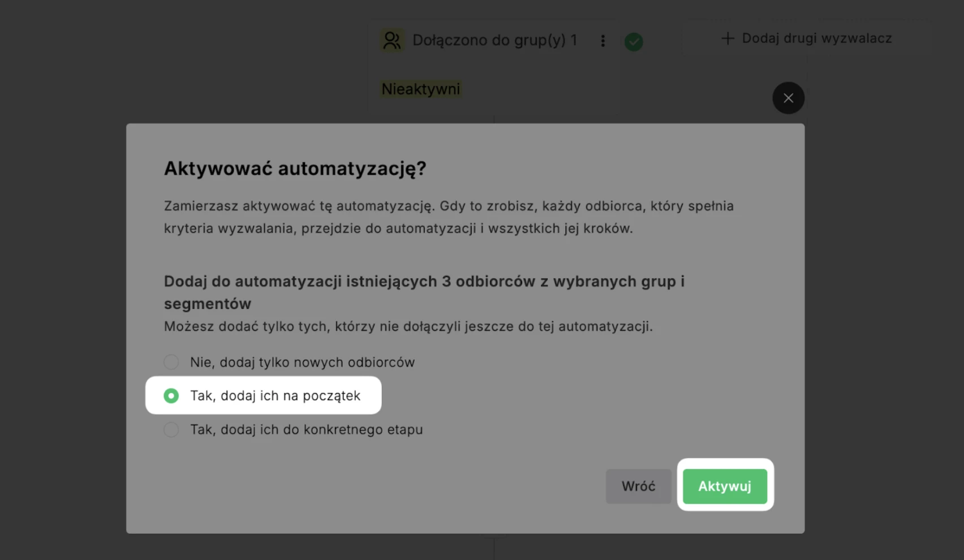The image size is (964, 560).
Task: Click the Nieaktywni label
Action: click(x=421, y=88)
